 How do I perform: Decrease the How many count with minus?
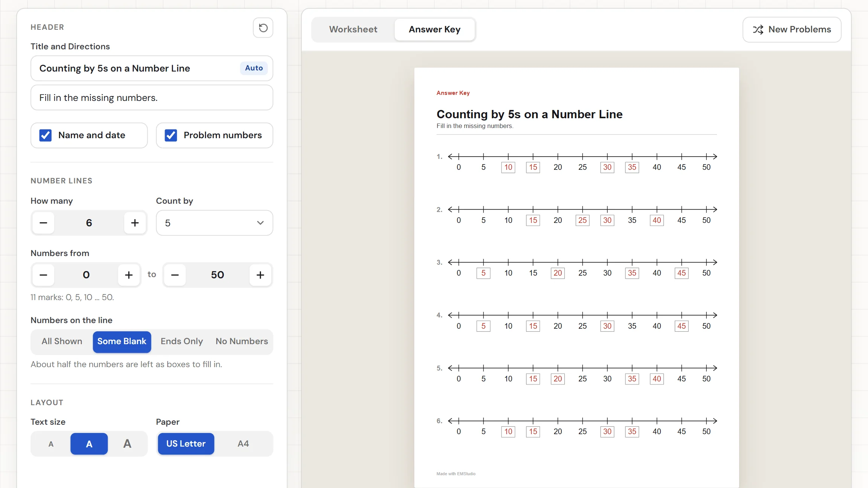click(43, 223)
